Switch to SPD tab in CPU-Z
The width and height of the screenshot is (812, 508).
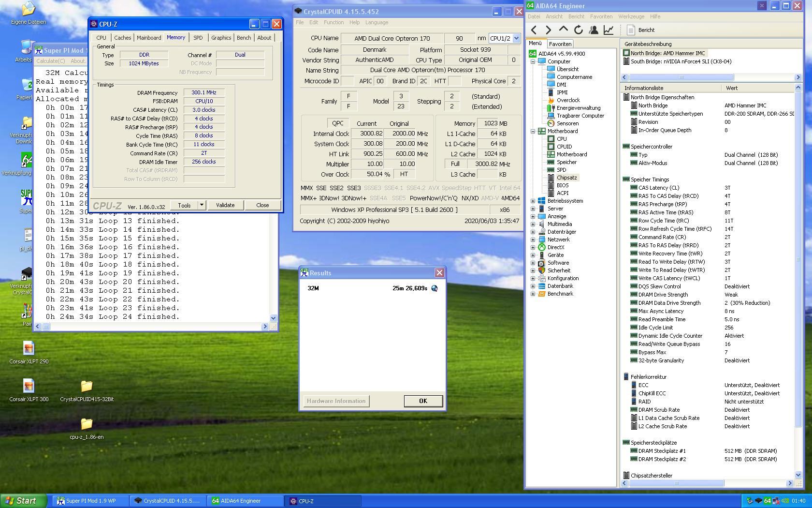point(198,38)
